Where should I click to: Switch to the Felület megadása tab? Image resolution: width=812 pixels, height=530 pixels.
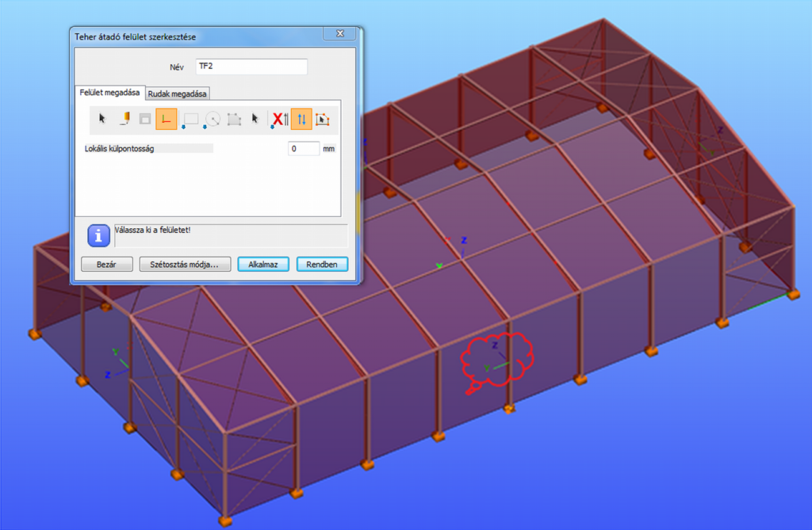point(109,92)
